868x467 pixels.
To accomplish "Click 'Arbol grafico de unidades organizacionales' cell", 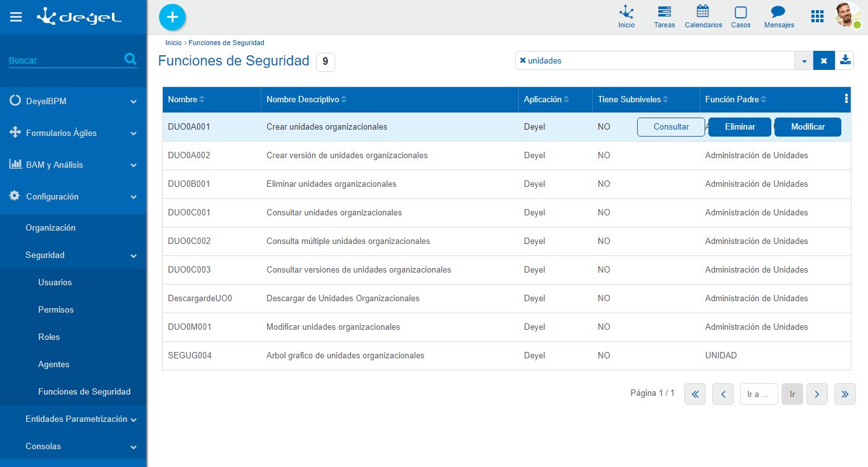I will point(345,355).
